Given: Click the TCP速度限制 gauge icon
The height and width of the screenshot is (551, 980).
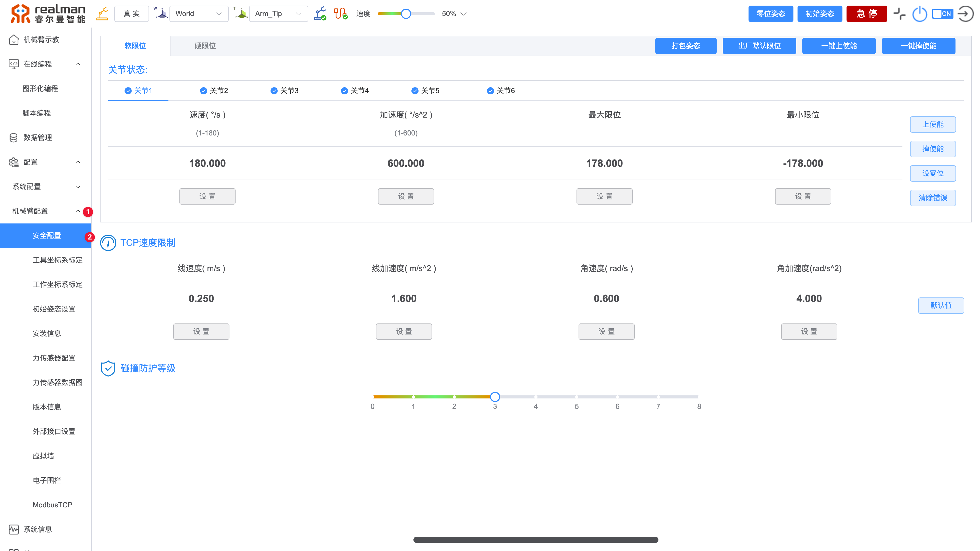Looking at the screenshot, I should [108, 243].
